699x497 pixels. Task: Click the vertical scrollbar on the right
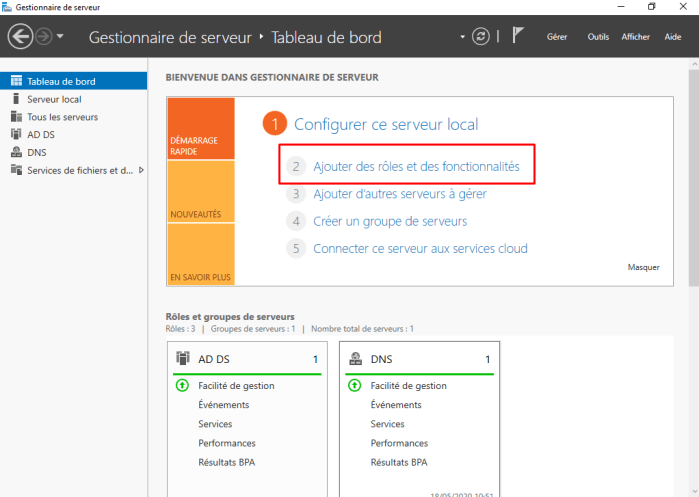click(x=693, y=200)
